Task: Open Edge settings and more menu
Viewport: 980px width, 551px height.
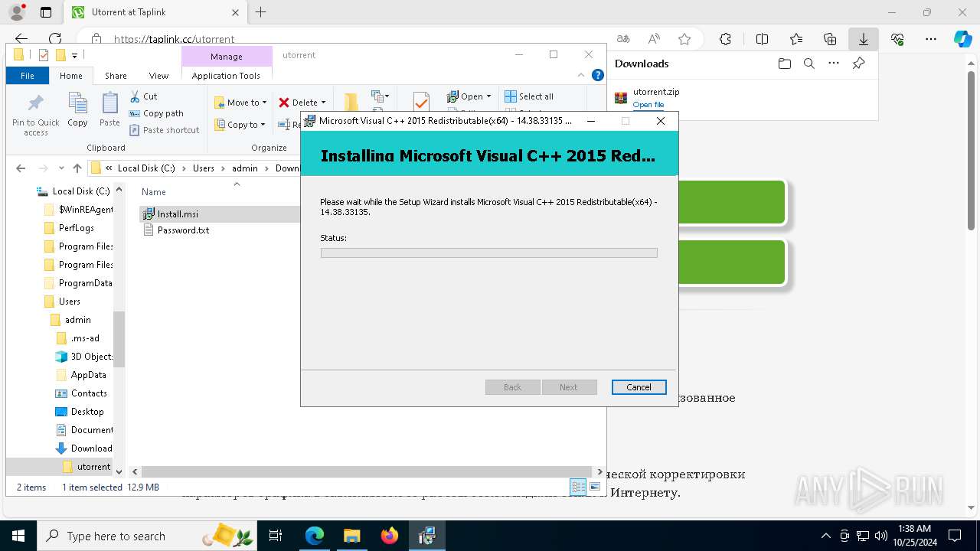Action: coord(931,39)
